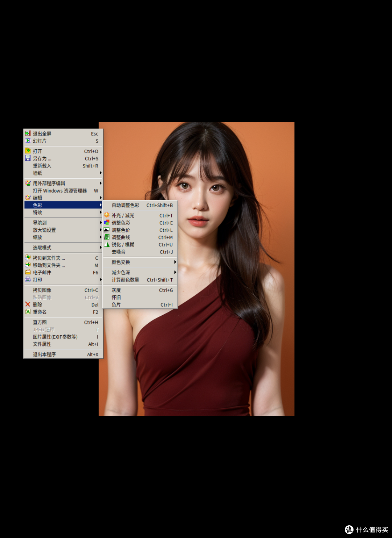Expand the 缩放 submenu arrow

[x=101, y=237]
